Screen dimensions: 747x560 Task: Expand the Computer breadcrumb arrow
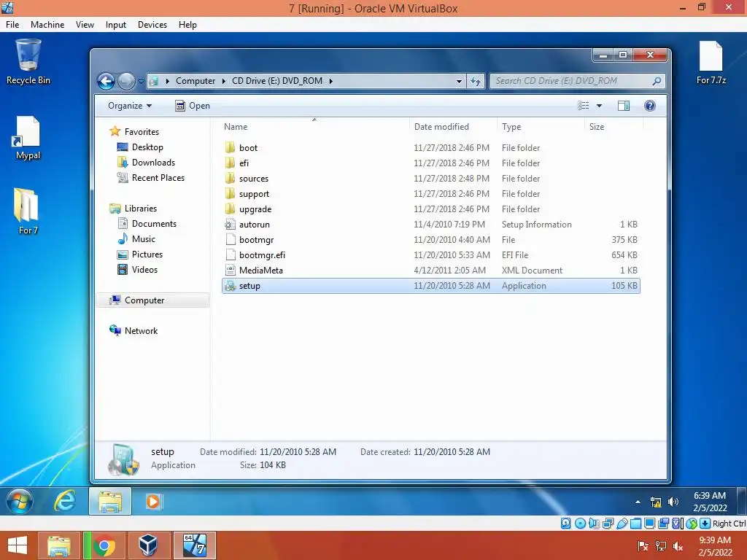(223, 81)
